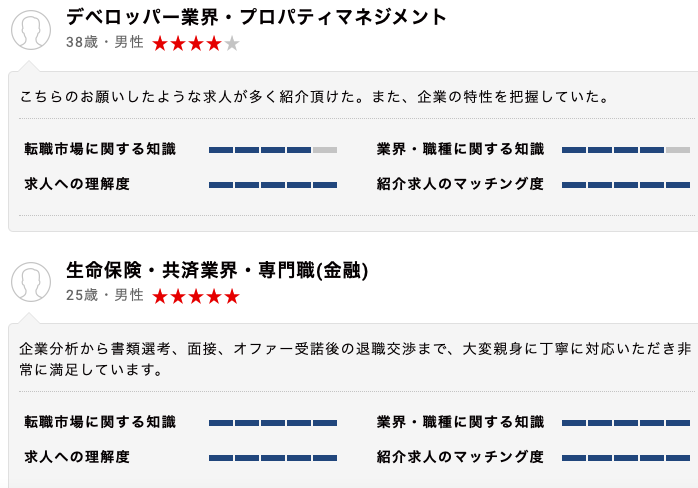Click the second review's 紹介求人のマッチング度 rating bar
This screenshot has width=698, height=488.
(626, 458)
